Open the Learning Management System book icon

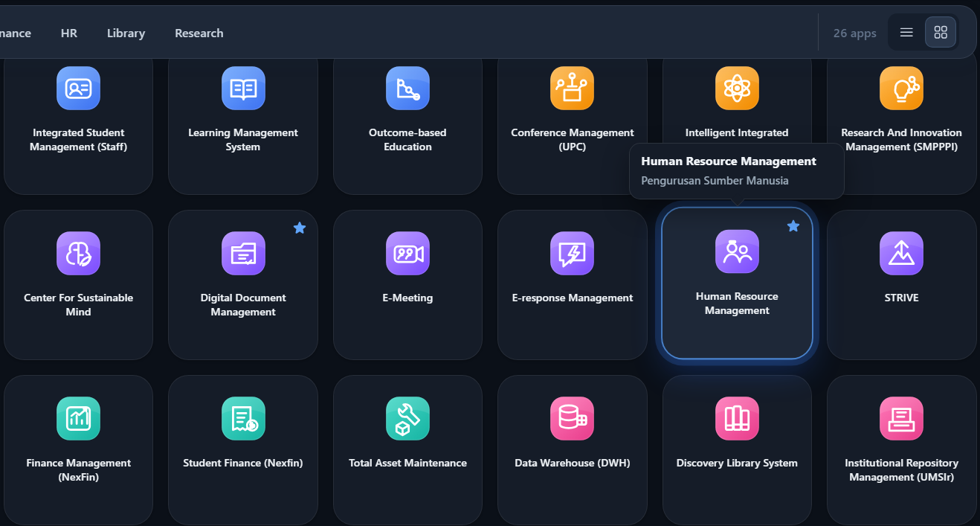(x=243, y=88)
